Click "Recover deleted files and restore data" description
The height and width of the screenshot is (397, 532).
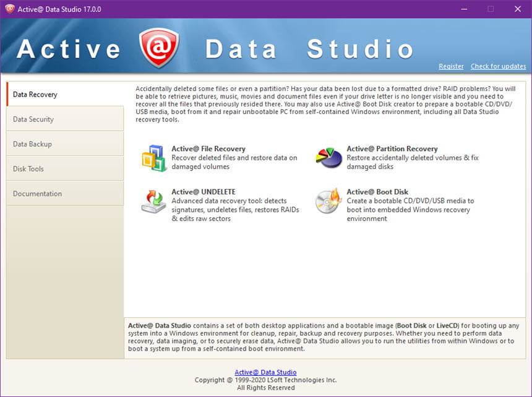(234, 162)
